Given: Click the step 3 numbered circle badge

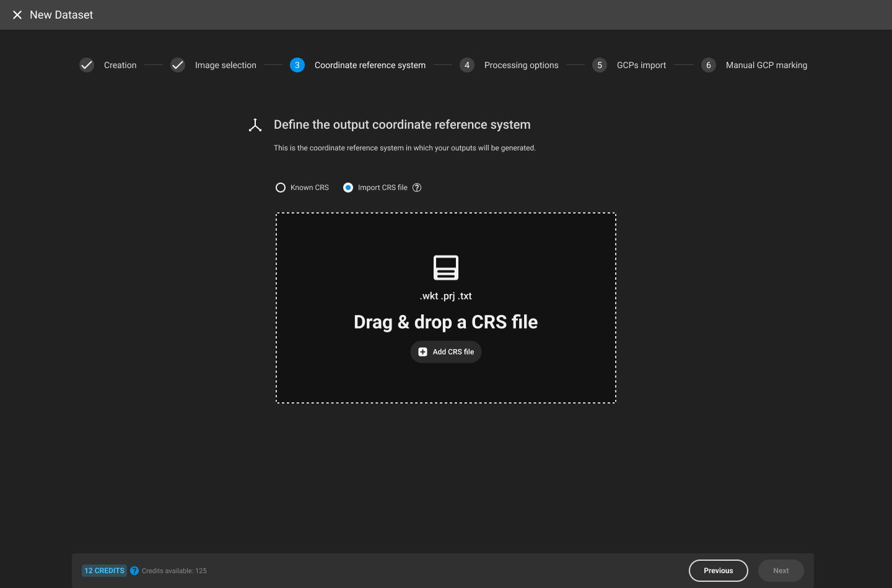Looking at the screenshot, I should point(297,65).
